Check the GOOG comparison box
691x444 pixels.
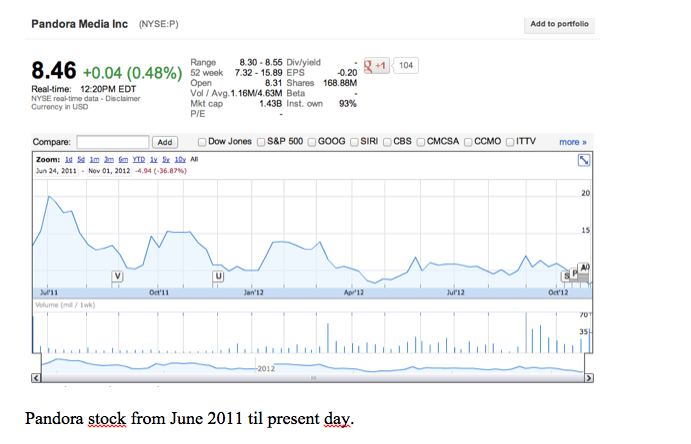[x=312, y=142]
